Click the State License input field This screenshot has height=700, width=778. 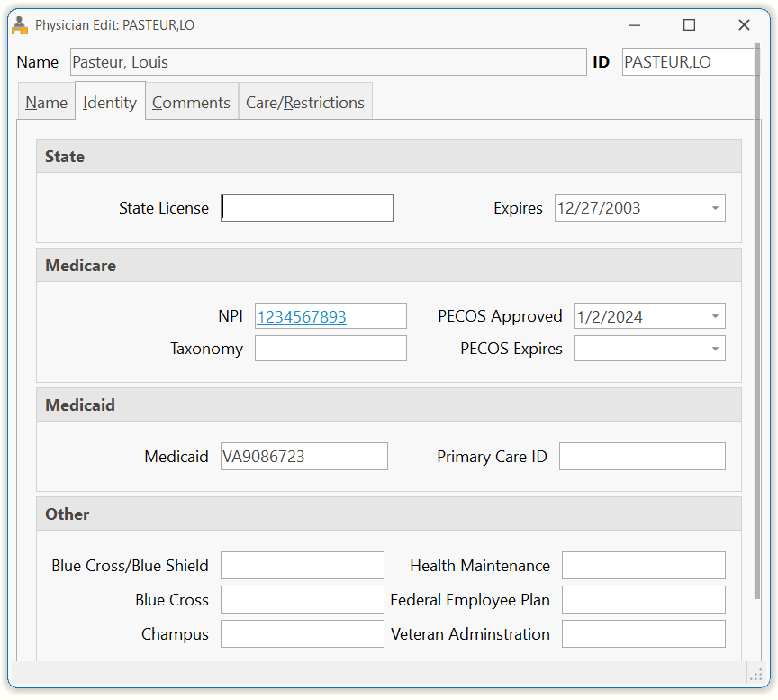click(307, 208)
